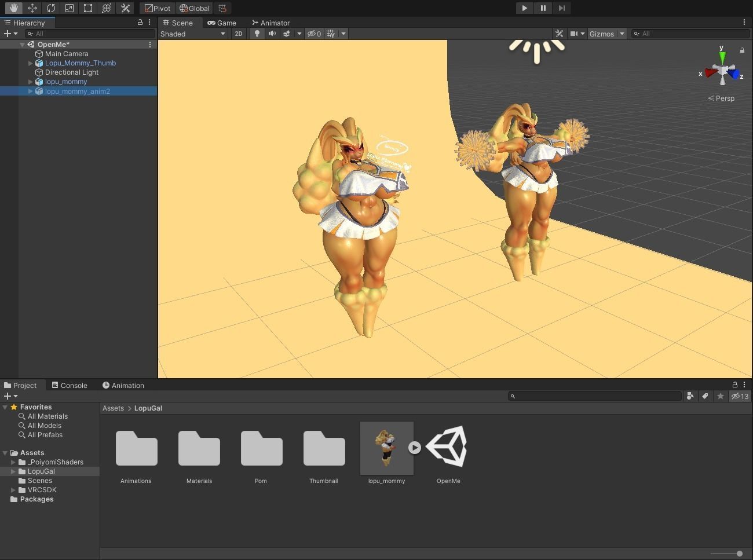The image size is (753, 560).
Task: Expand the lopu_mommy asset contents
Action: point(414,447)
